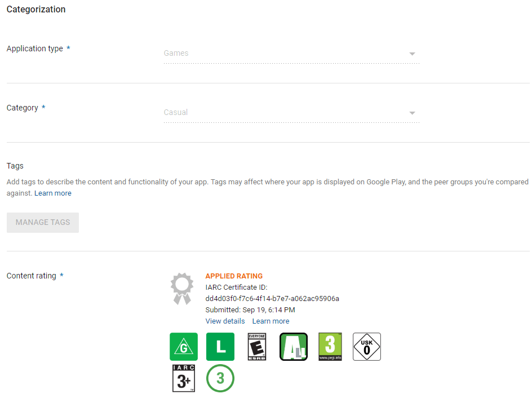Click the Category label
The width and height of the screenshot is (532, 398).
pos(23,108)
